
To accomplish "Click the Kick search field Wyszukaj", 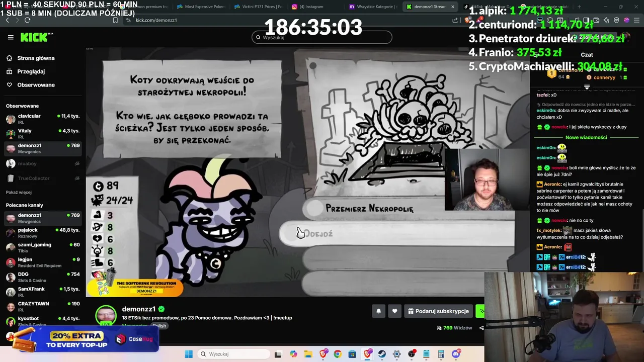I will pos(322,37).
